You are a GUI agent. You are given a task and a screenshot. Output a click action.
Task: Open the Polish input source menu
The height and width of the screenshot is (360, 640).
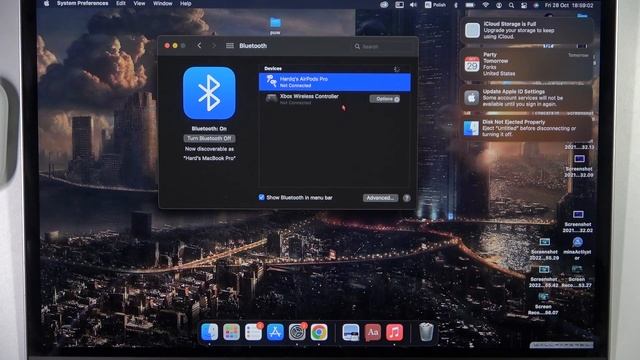click(435, 5)
